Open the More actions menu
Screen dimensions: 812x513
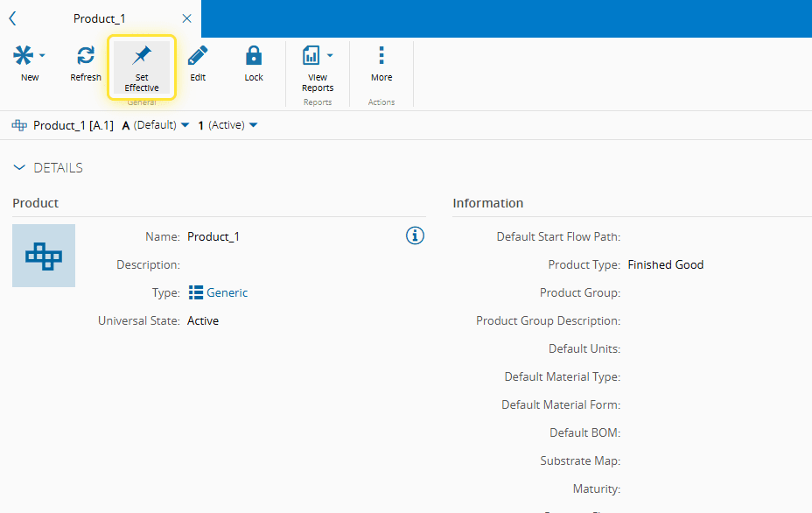tap(381, 56)
